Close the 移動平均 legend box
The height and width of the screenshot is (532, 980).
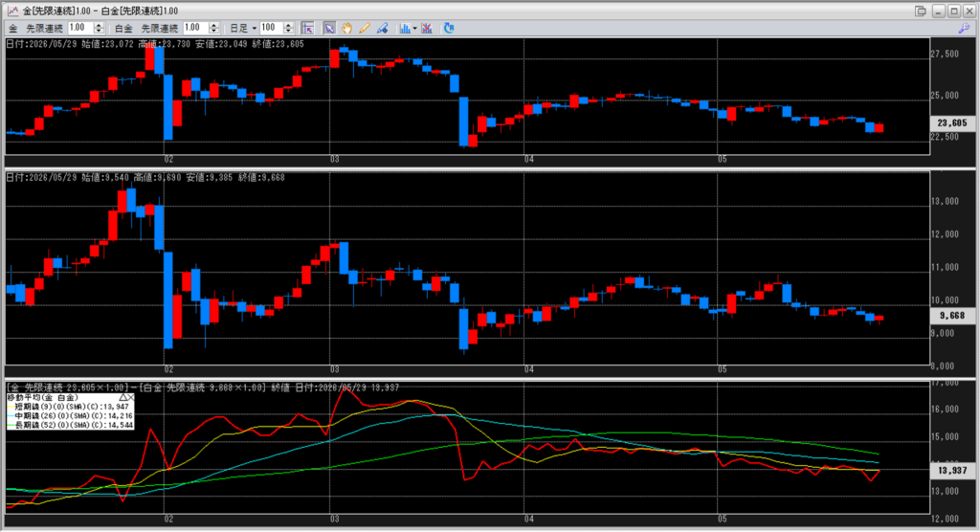130,398
